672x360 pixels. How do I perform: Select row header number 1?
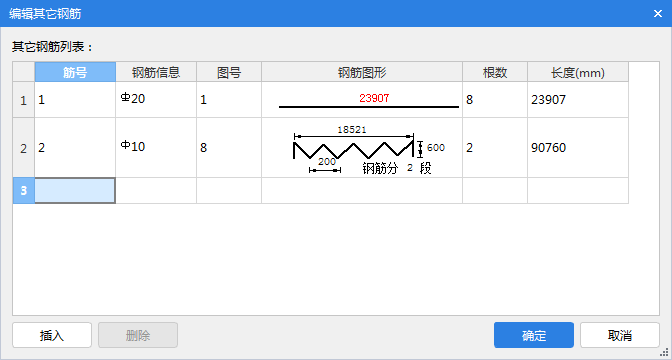pyautogui.click(x=24, y=100)
